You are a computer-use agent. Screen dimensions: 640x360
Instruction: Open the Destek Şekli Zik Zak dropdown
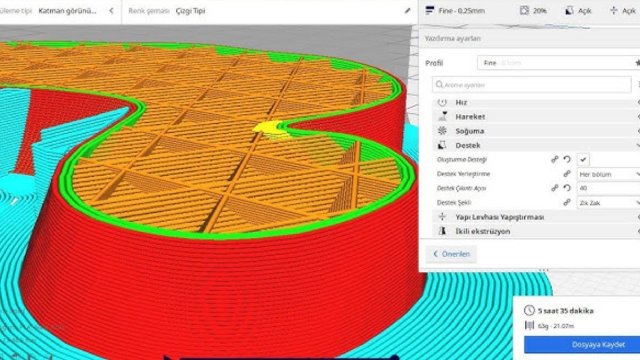[x=609, y=203]
